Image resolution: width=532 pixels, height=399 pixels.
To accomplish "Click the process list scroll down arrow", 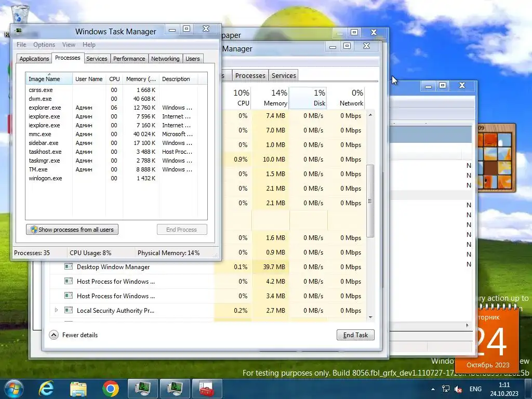I will click(370, 317).
